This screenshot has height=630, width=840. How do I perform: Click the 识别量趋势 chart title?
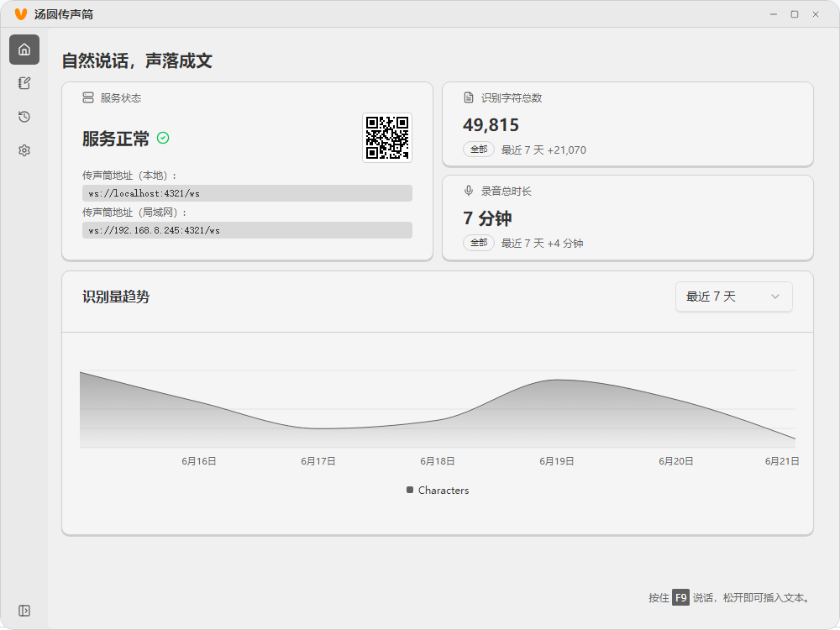point(116,297)
